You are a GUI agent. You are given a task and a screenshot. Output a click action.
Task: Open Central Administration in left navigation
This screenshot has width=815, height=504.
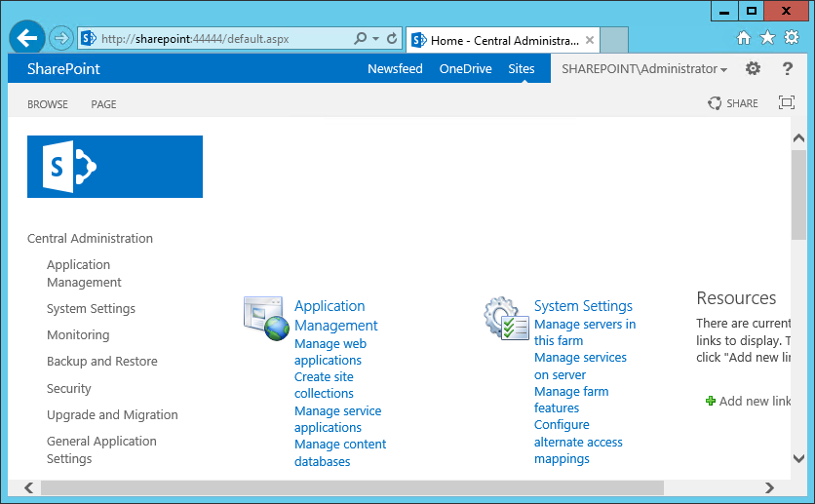[x=90, y=239]
